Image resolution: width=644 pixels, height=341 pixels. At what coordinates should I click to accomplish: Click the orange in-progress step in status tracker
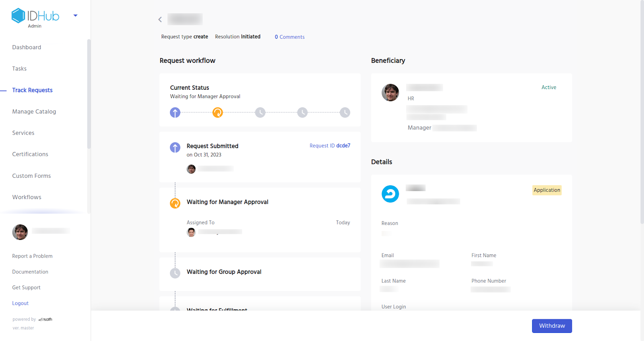218,112
